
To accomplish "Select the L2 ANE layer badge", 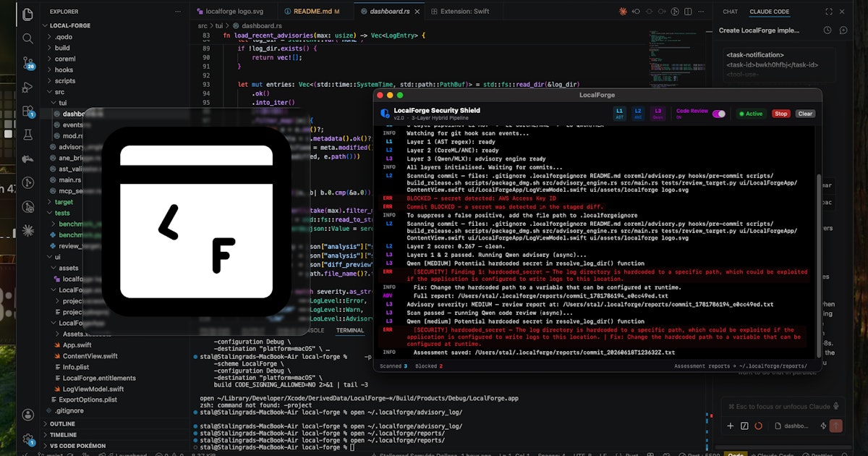I will point(638,113).
